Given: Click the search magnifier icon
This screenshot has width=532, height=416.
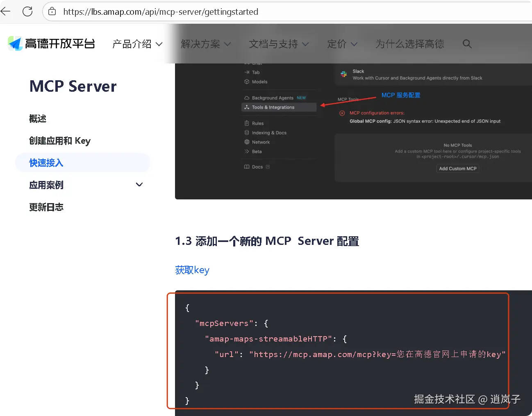Looking at the screenshot, I should [467, 44].
